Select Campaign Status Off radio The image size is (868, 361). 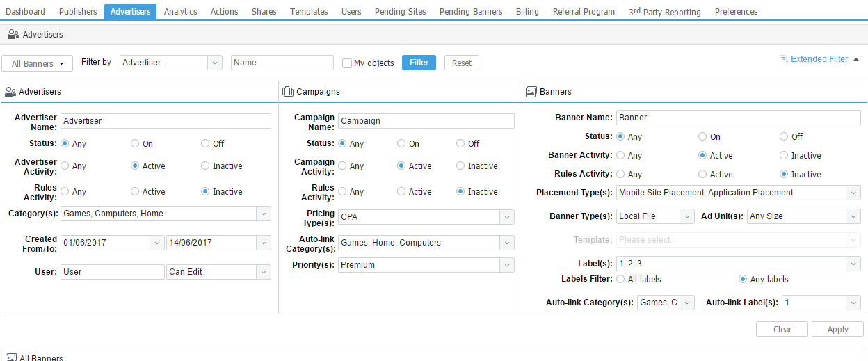[460, 144]
